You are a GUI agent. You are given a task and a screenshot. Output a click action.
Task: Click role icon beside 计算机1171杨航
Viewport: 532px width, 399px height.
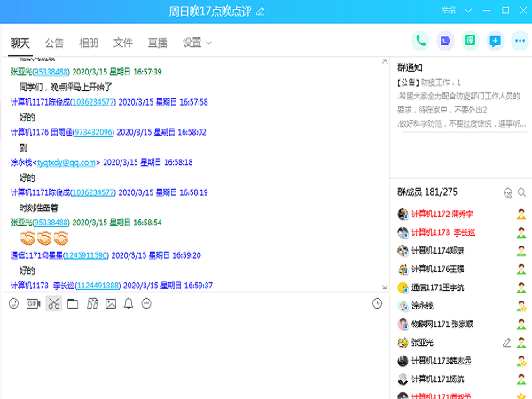coord(521,379)
